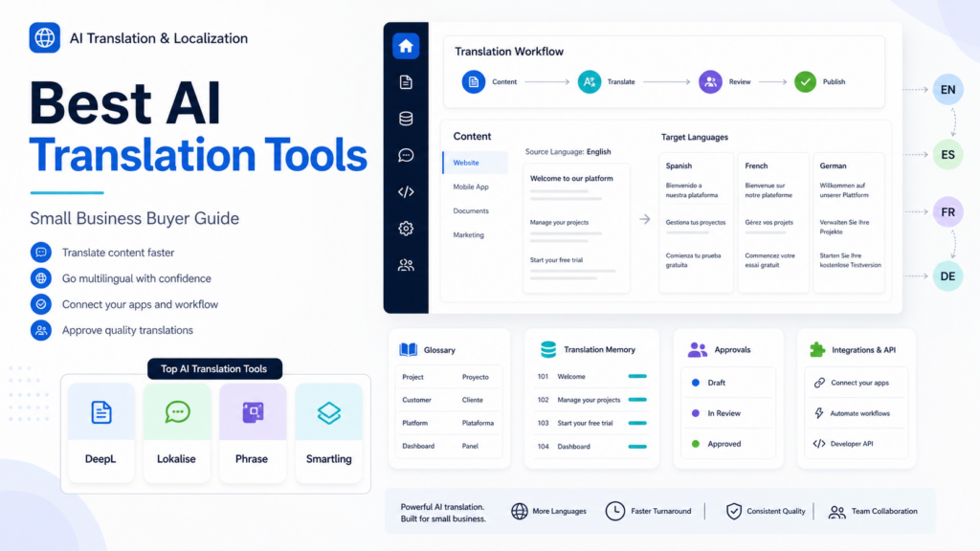The height and width of the screenshot is (551, 980).
Task: Click the Content step icon in the workflow
Action: [x=473, y=82]
